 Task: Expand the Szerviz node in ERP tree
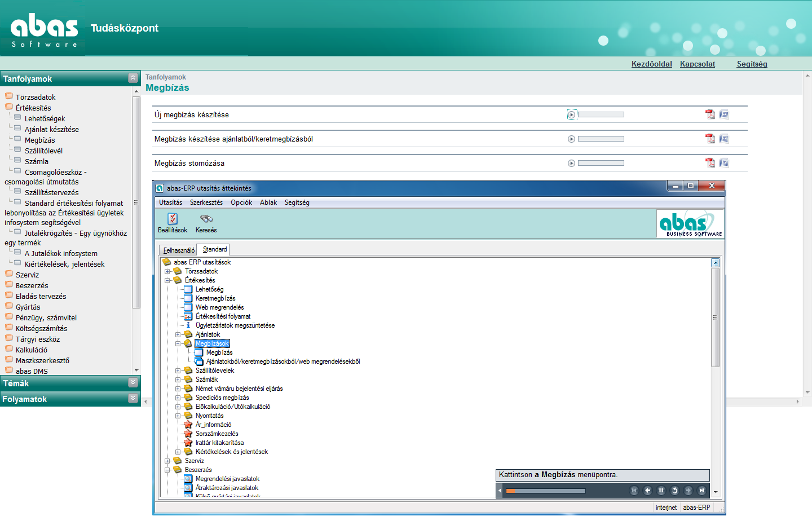click(167, 461)
